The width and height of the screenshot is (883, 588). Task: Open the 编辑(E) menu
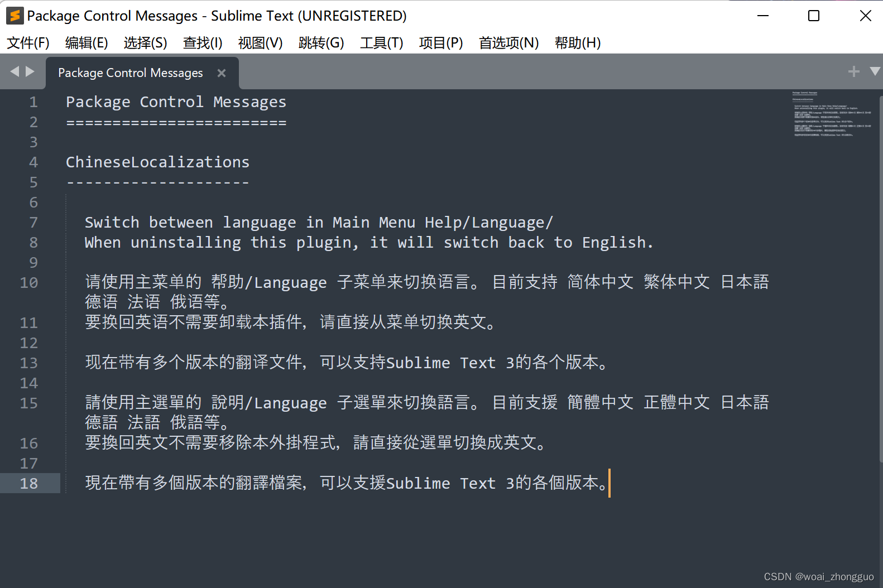pyautogui.click(x=87, y=42)
